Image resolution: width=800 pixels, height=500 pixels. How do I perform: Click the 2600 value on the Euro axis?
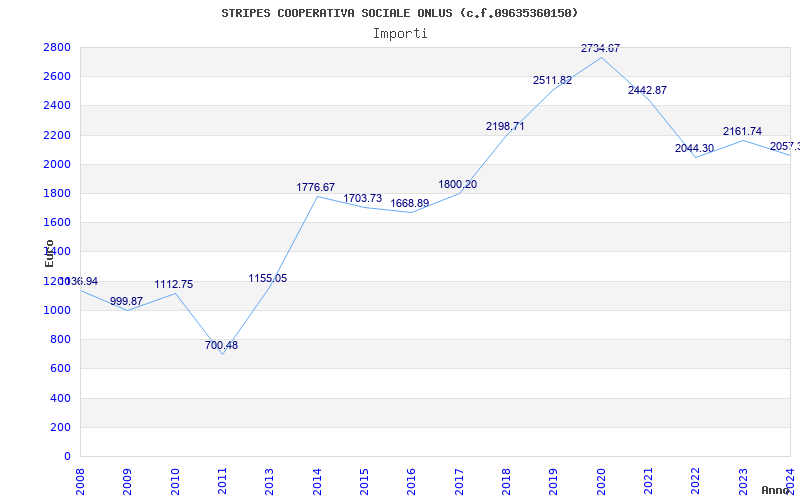click(57, 77)
